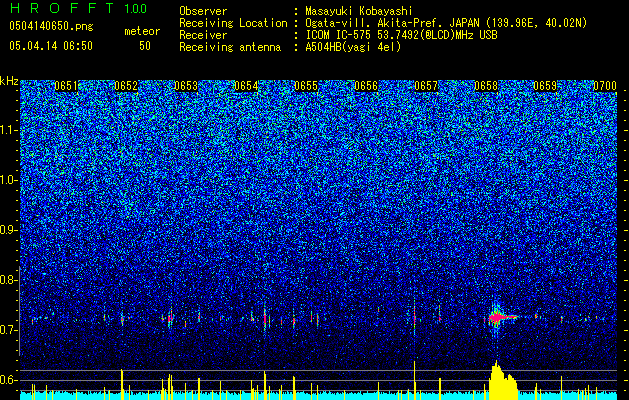Click the meteor count value 50
629x400 pixels.
tap(145, 46)
